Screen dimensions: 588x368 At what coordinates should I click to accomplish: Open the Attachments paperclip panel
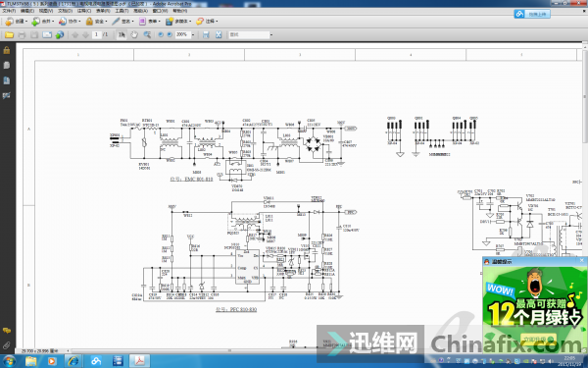(7, 345)
